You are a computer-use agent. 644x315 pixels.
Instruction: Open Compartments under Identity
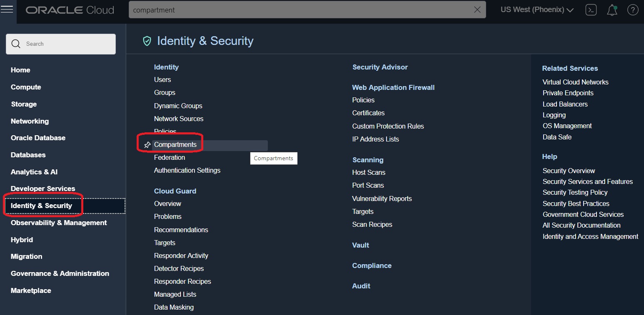(x=175, y=144)
